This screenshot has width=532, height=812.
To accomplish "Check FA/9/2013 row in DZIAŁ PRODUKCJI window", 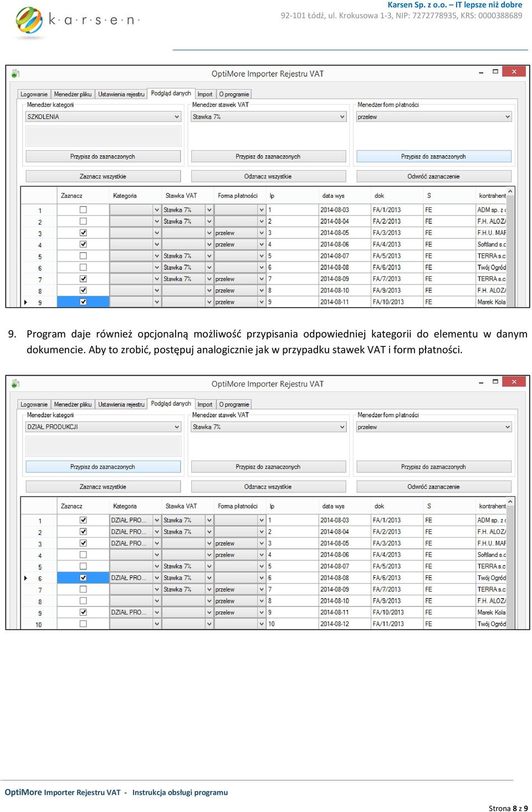I will 83,601.
